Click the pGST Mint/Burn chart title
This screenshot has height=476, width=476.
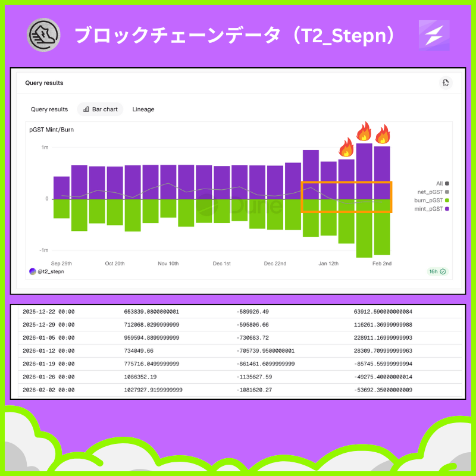(x=52, y=130)
